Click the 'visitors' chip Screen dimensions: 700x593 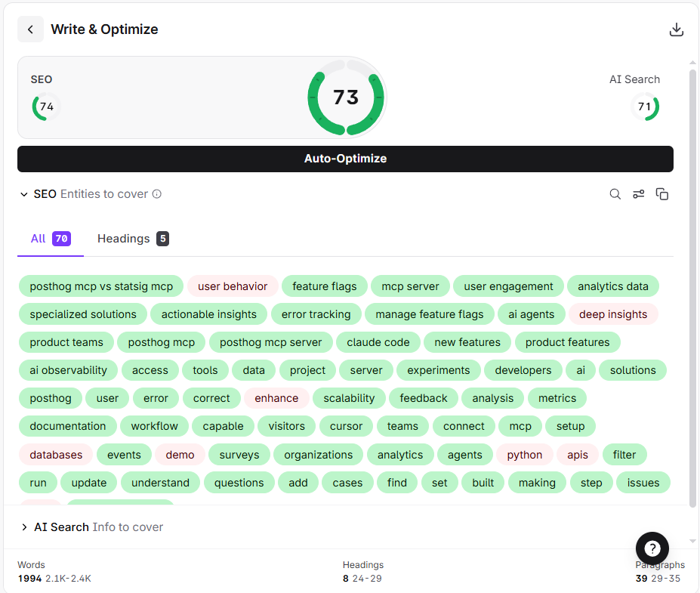[x=287, y=427]
